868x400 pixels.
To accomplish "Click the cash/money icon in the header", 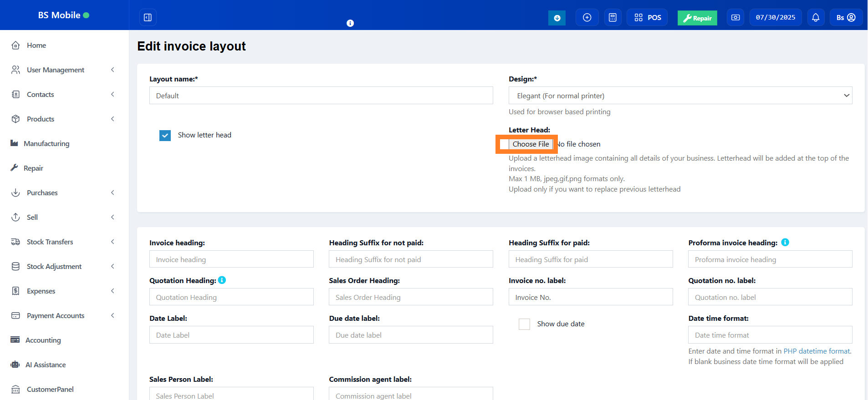I will [735, 18].
